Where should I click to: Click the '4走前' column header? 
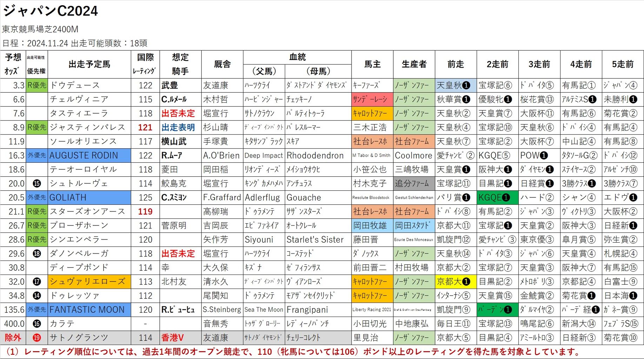point(581,64)
